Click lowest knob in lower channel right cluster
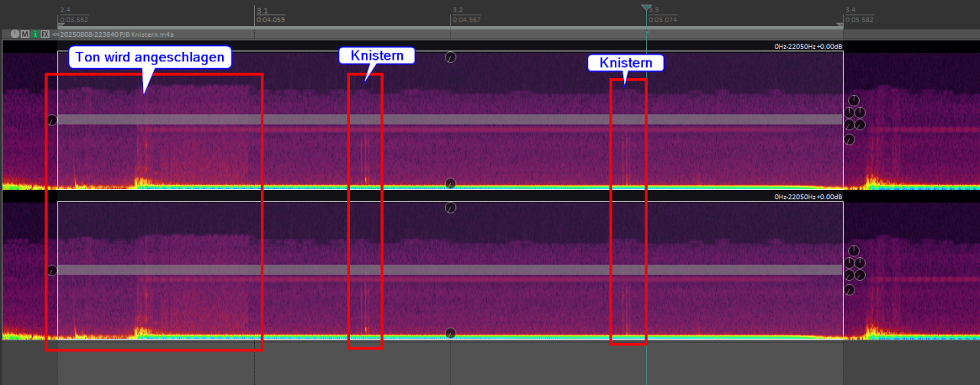 tap(849, 290)
